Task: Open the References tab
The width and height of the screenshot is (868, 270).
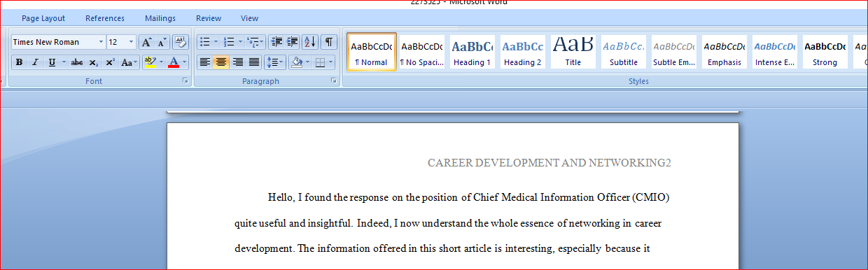Action: (x=105, y=18)
